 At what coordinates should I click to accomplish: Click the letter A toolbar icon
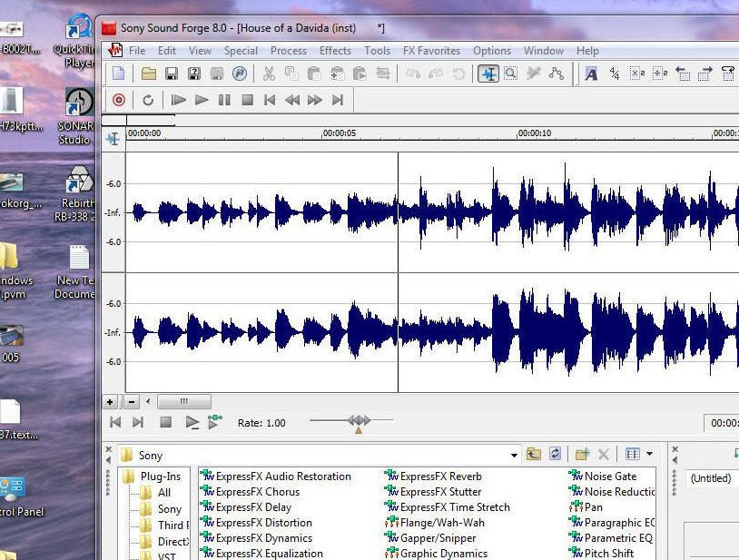[x=591, y=74]
